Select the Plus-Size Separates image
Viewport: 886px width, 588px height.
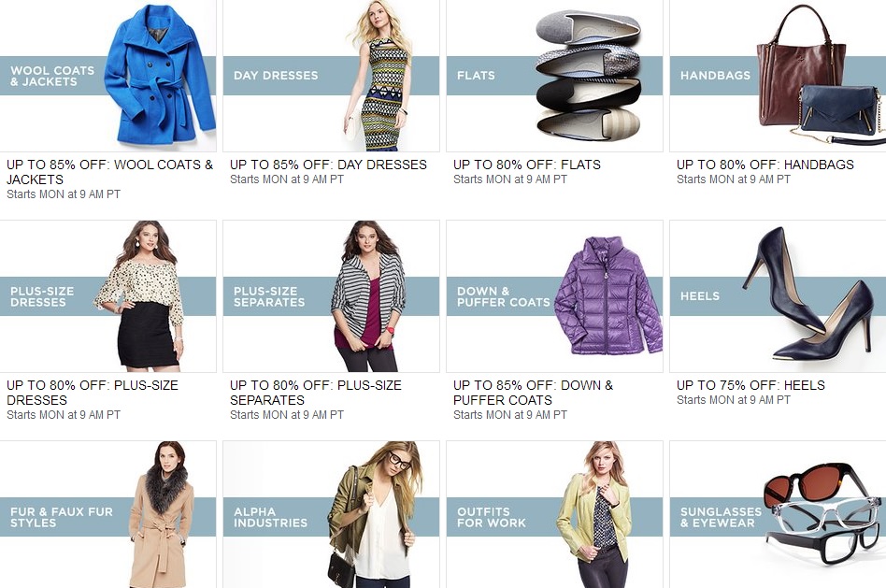(x=331, y=295)
